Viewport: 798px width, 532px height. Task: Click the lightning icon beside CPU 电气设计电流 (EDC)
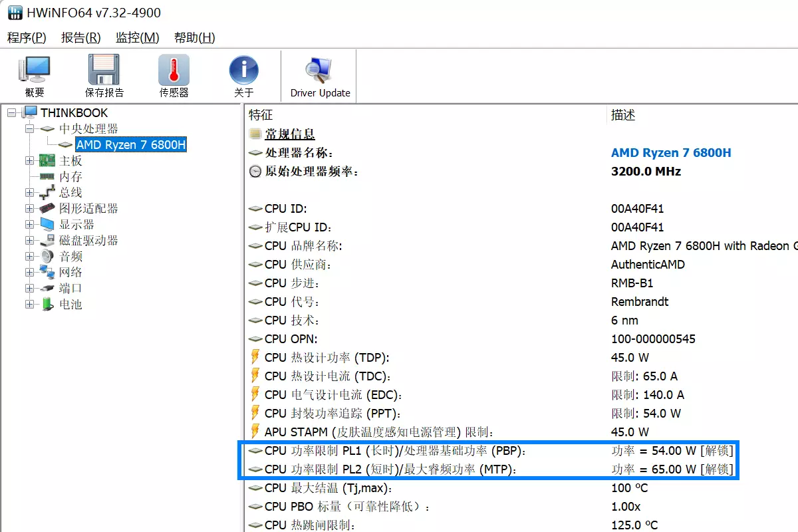pyautogui.click(x=255, y=394)
